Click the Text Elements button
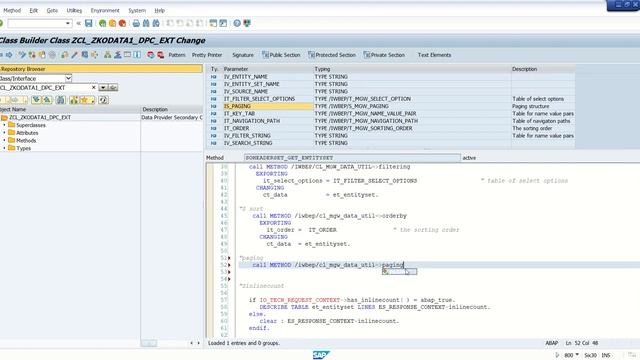Image resolution: width=640 pixels, height=360 pixels. click(x=434, y=55)
